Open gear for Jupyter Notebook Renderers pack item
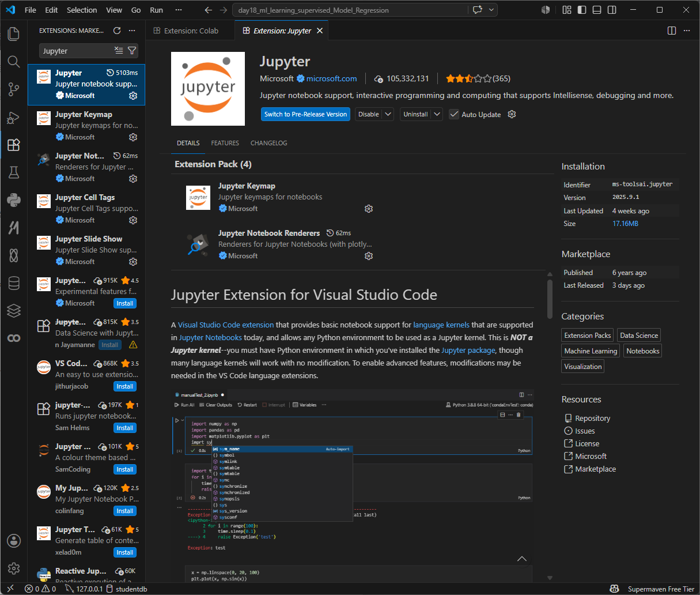The width and height of the screenshot is (700, 595). (x=369, y=256)
